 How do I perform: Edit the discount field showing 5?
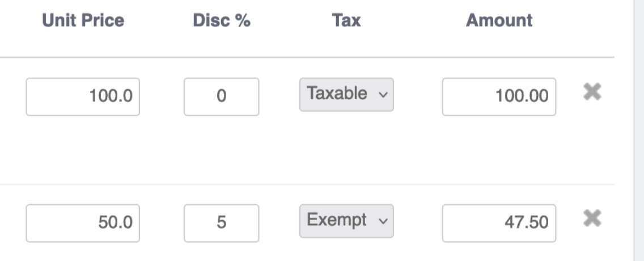pos(221,223)
